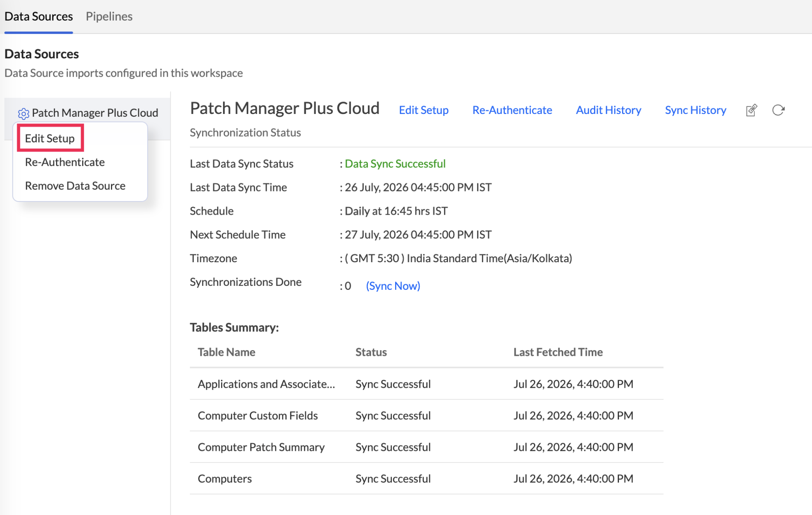Click the Status column header
812x515 pixels.
tap(371, 352)
